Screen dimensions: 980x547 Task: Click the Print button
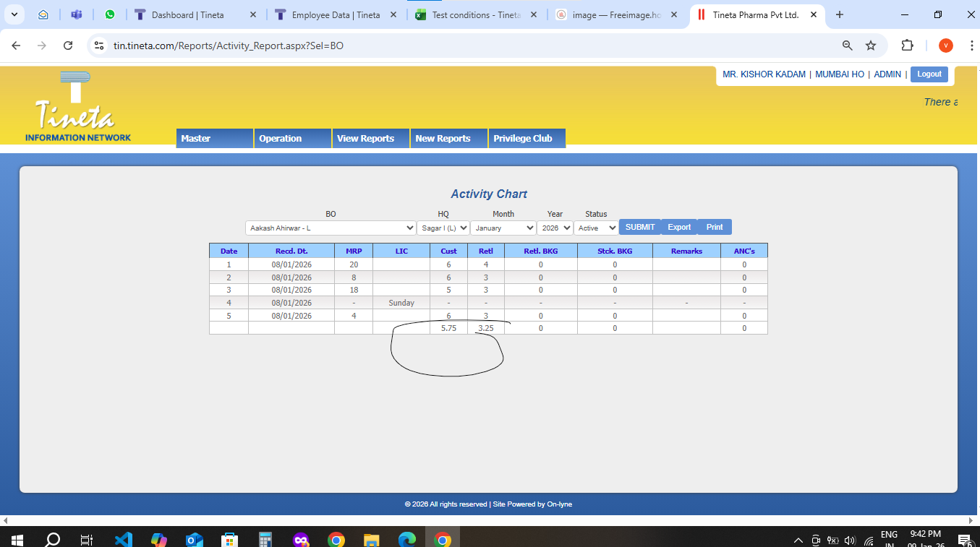click(x=715, y=227)
